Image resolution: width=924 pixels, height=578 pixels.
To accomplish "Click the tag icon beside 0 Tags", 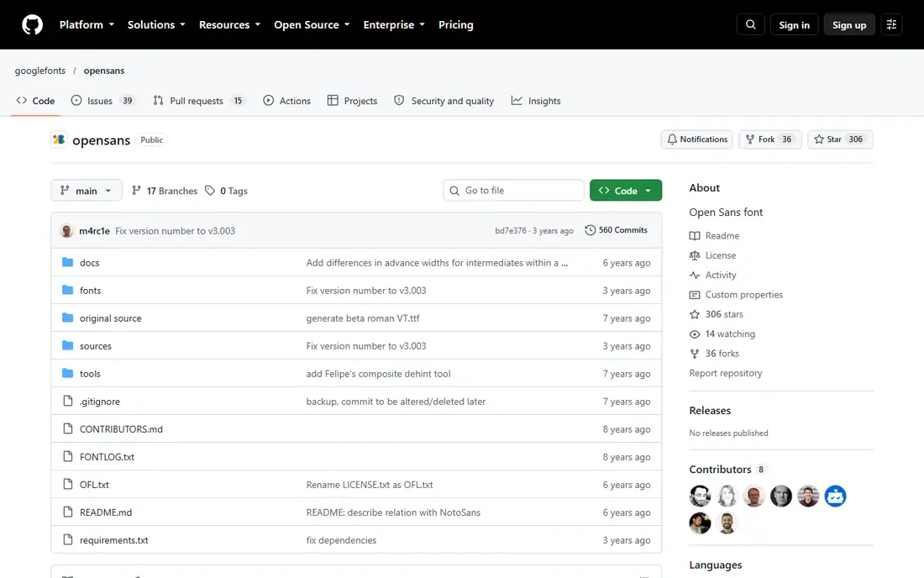I will [210, 191].
